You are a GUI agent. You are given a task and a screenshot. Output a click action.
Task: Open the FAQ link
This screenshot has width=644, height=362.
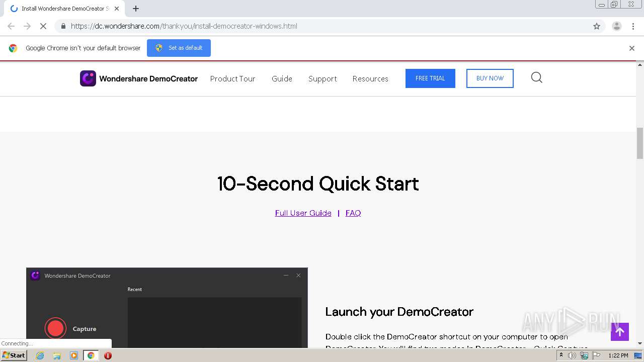point(353,213)
